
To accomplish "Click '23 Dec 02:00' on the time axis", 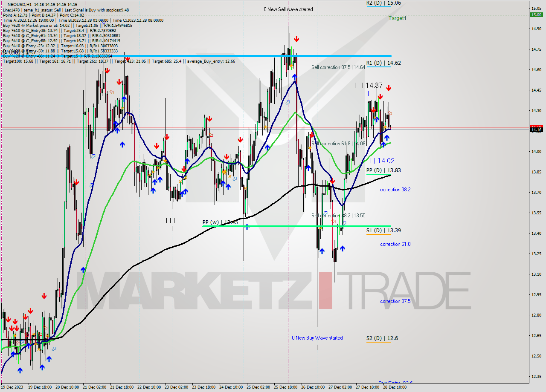I will tap(176, 387).
